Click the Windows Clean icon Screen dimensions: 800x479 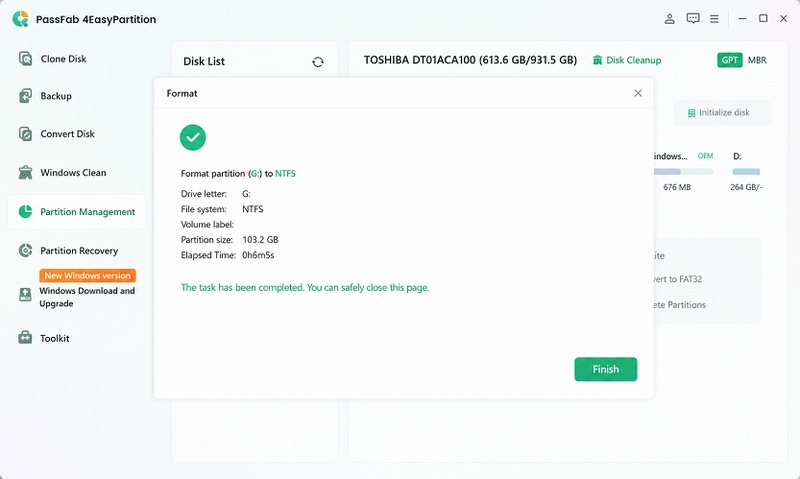25,172
